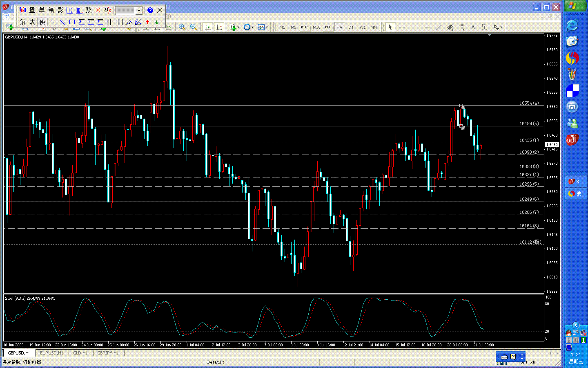588x368 pixels.
Task: Select the single trend line drawing tool
Action: tap(53, 22)
